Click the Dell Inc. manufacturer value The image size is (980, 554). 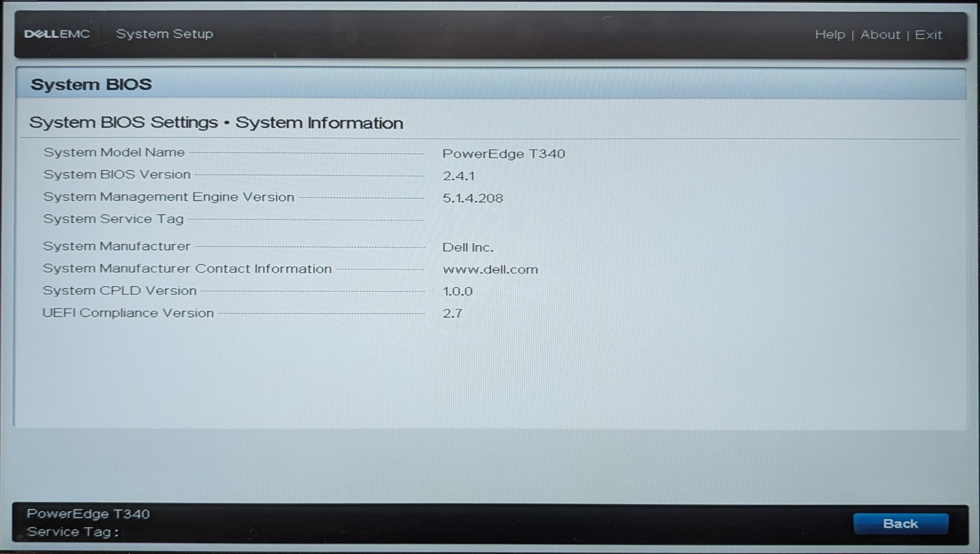(x=468, y=247)
